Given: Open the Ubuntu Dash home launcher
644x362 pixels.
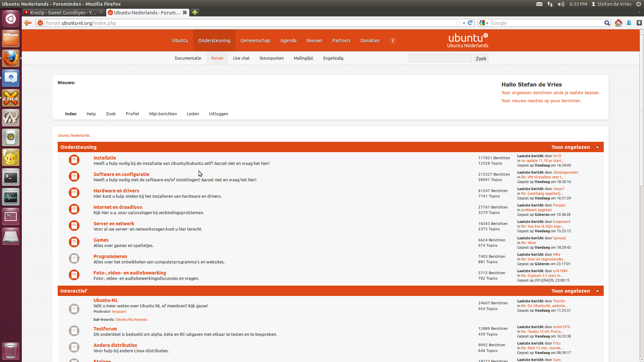Looking at the screenshot, I should (11, 19).
